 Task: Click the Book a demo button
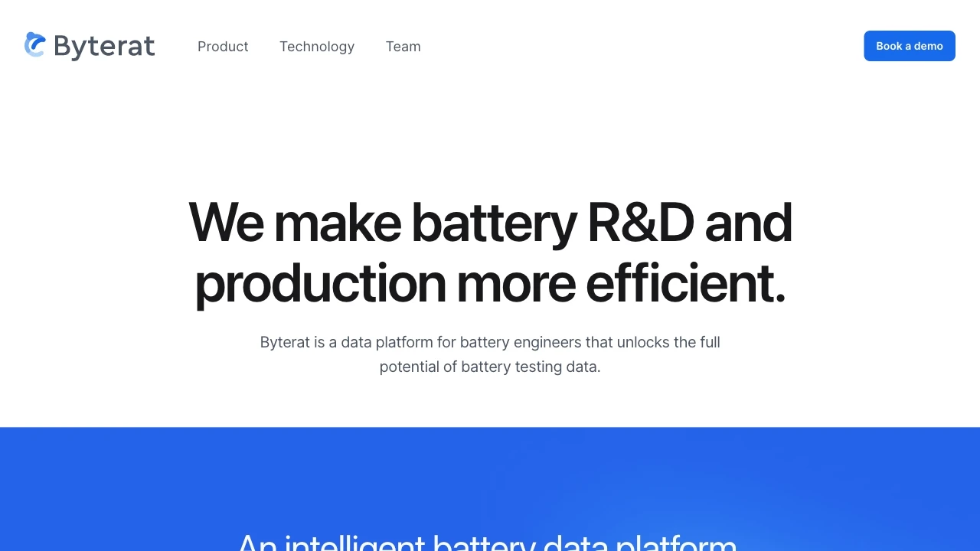pyautogui.click(x=910, y=46)
